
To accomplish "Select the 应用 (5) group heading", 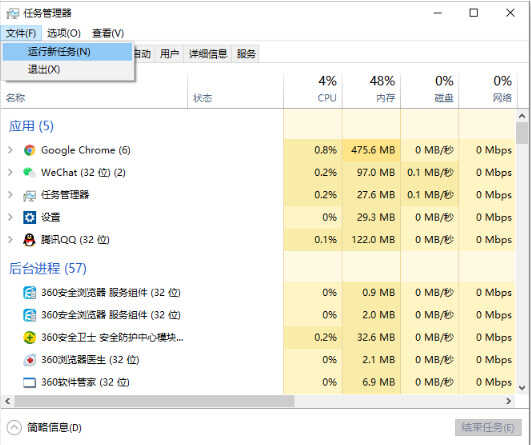I will click(31, 126).
